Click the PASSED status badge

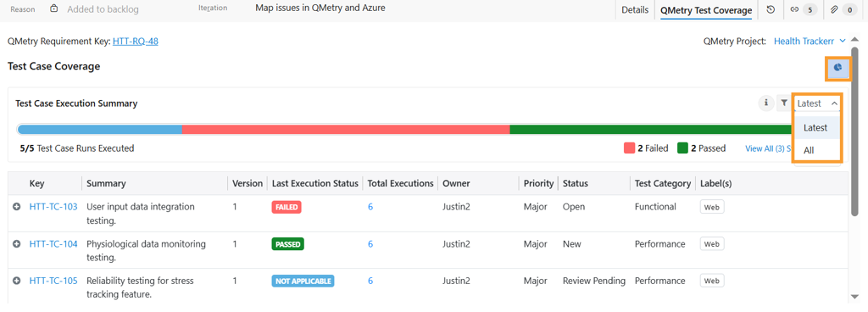coord(288,244)
